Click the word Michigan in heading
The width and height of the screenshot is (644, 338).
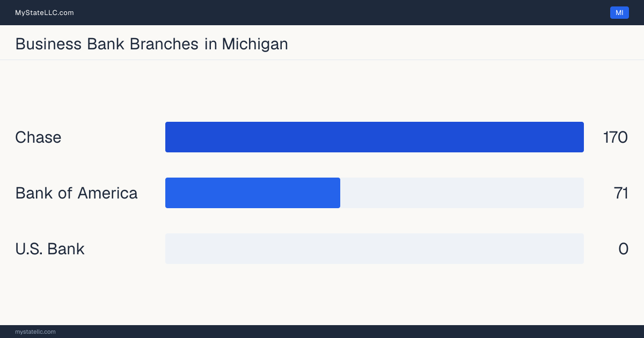click(x=255, y=44)
